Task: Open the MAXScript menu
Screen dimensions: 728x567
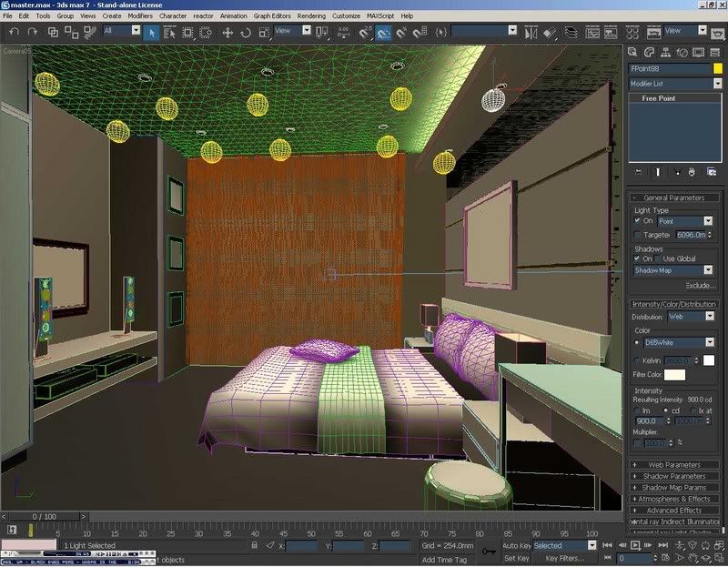Action: coord(380,15)
